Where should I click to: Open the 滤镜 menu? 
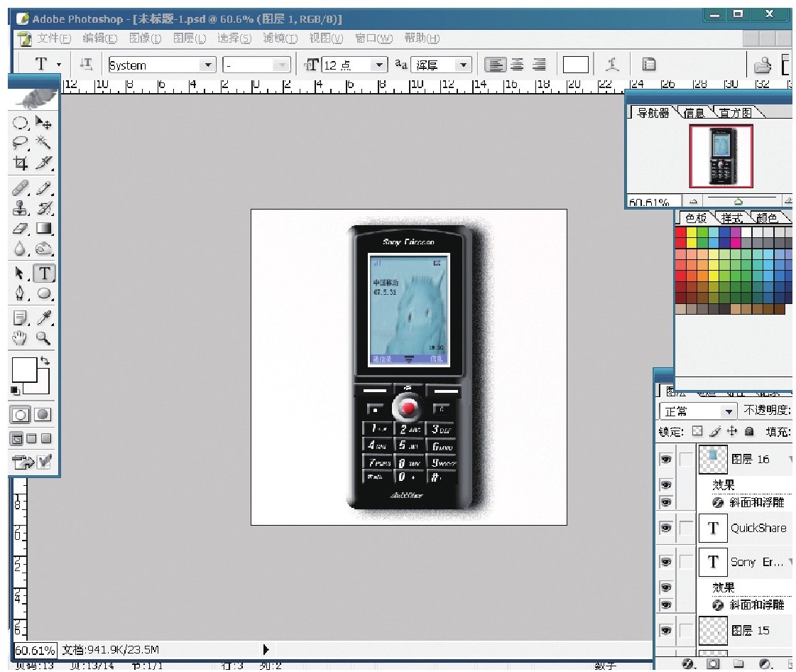click(x=280, y=38)
